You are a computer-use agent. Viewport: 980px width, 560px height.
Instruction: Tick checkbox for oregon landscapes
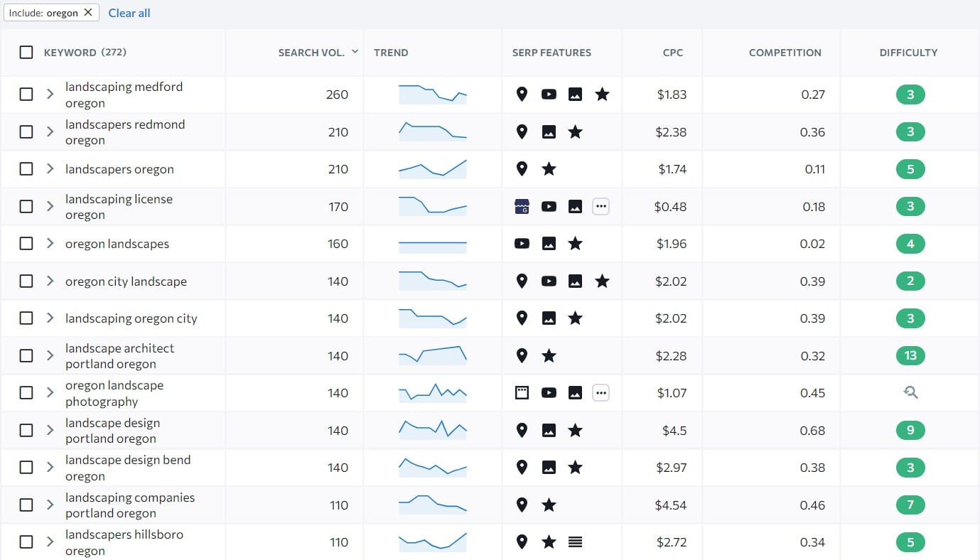(x=26, y=244)
